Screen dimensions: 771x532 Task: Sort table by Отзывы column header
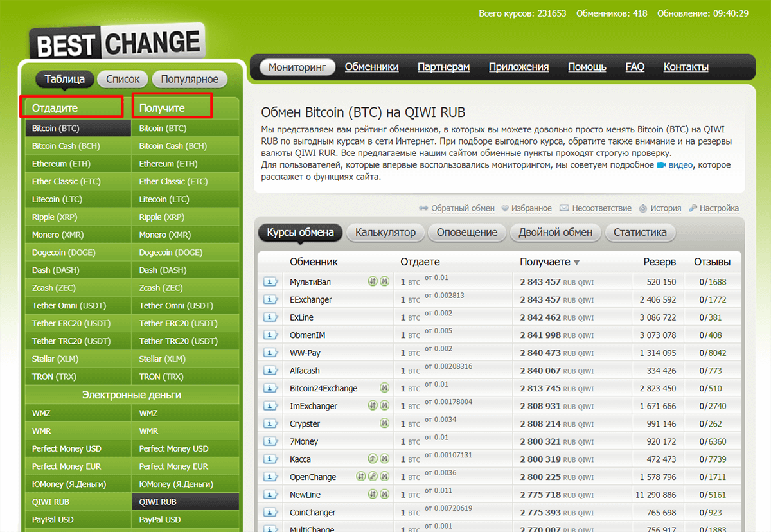(712, 262)
